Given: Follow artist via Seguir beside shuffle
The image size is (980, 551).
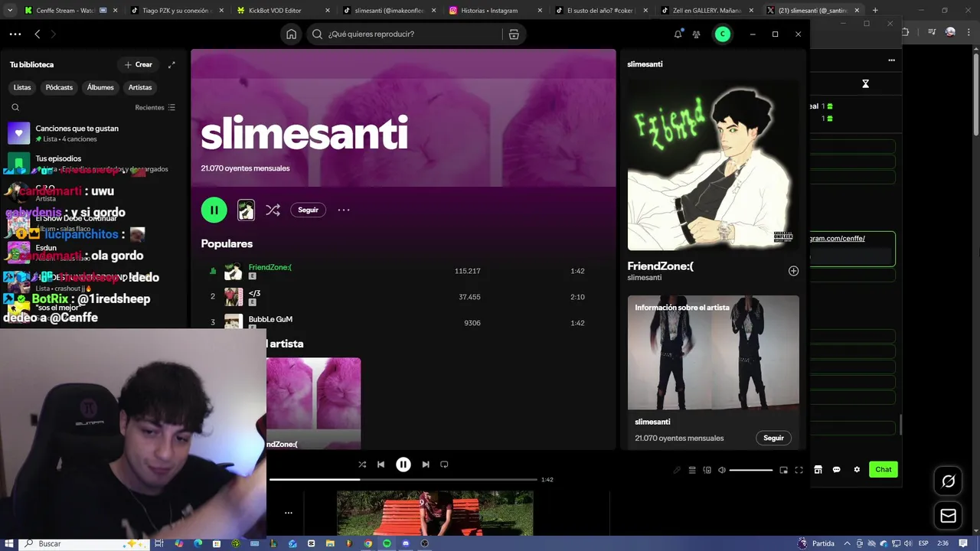Looking at the screenshot, I should [x=308, y=210].
